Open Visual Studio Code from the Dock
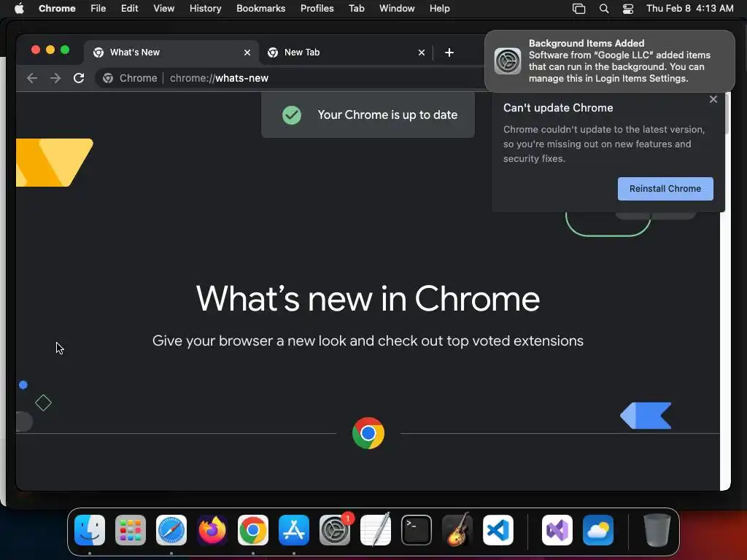 (x=498, y=530)
